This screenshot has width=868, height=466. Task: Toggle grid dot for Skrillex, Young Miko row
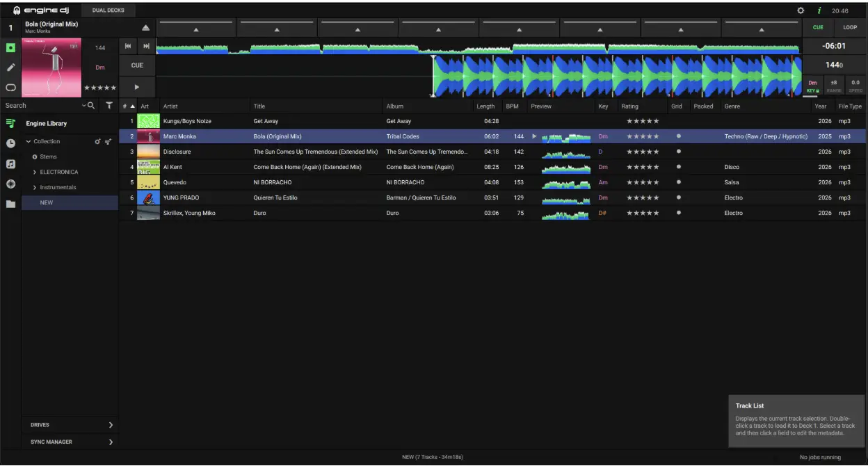point(678,213)
